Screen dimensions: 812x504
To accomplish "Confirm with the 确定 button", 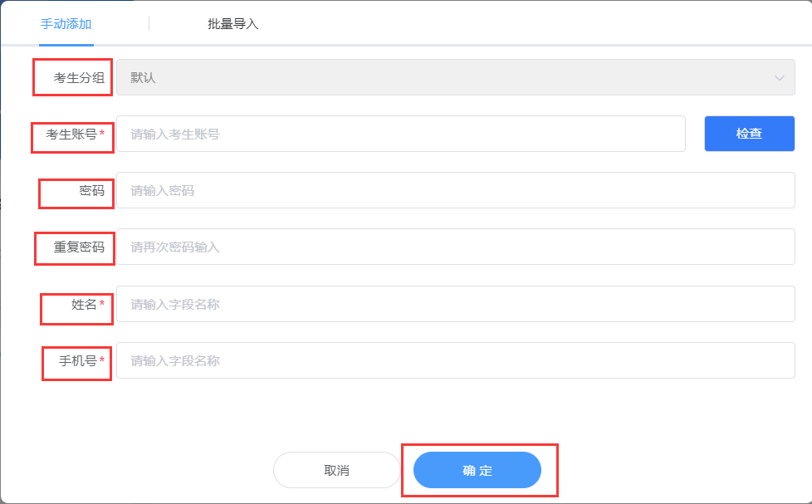I will [x=477, y=470].
